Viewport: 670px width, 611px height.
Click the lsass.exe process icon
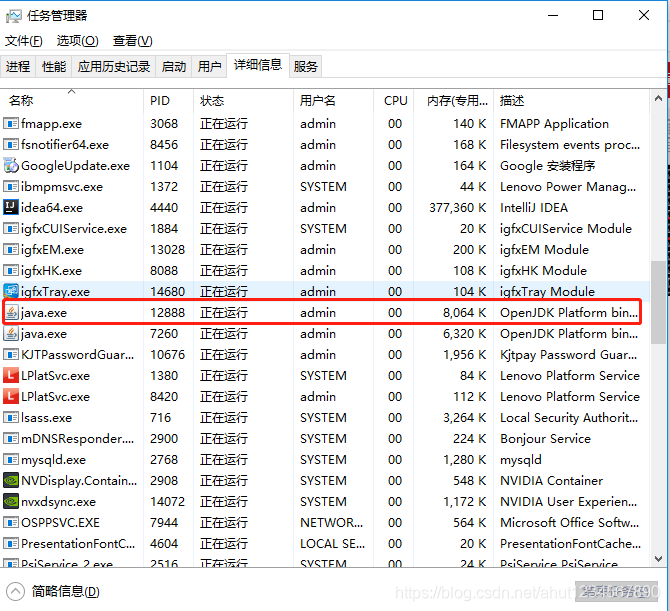[11, 417]
